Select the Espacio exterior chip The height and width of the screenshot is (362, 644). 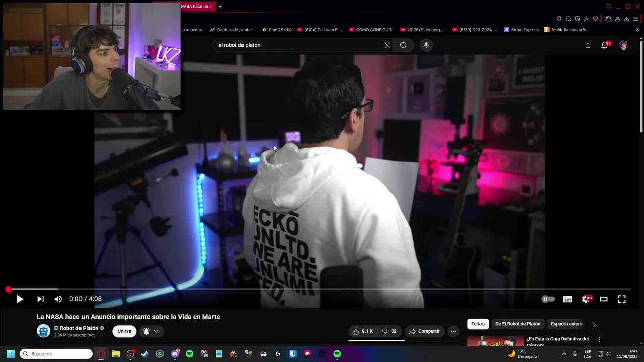tap(567, 324)
